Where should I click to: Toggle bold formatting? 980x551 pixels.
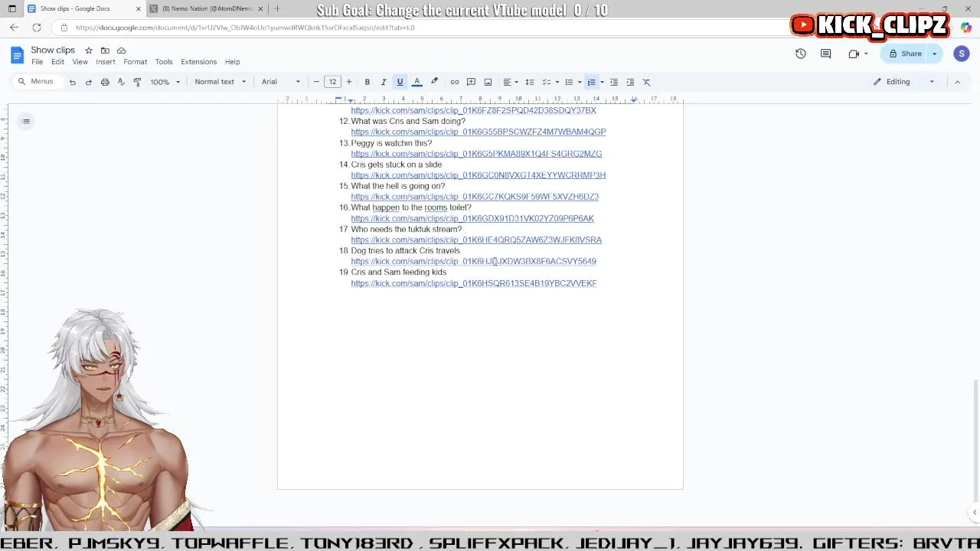[x=367, y=82]
